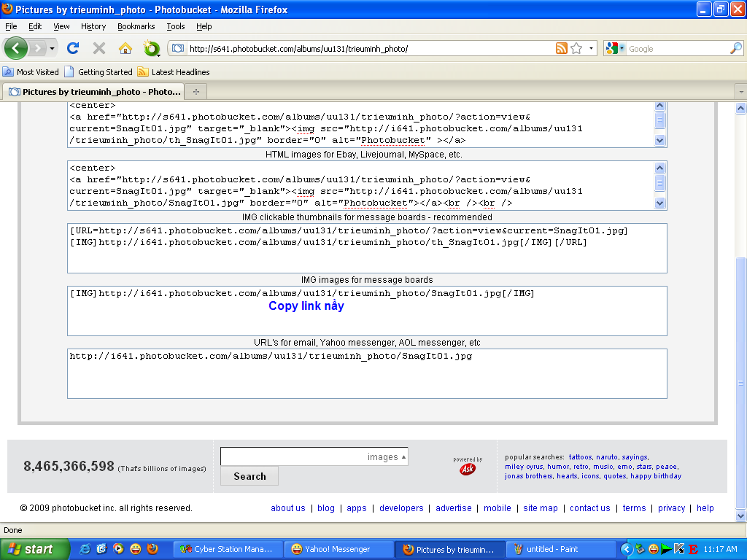This screenshot has width=747, height=560.
Task: Switch to untitled - Paint taskbar window
Action: click(561, 549)
